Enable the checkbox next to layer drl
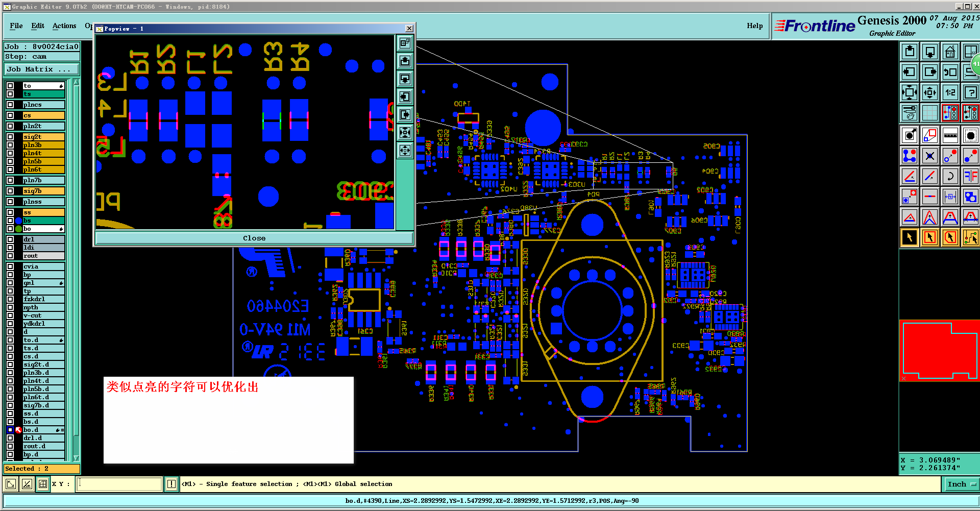980x511 pixels. pyautogui.click(x=10, y=239)
